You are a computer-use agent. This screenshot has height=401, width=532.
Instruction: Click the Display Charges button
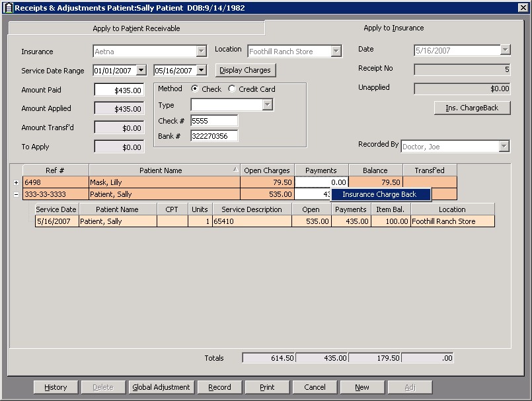coord(245,71)
